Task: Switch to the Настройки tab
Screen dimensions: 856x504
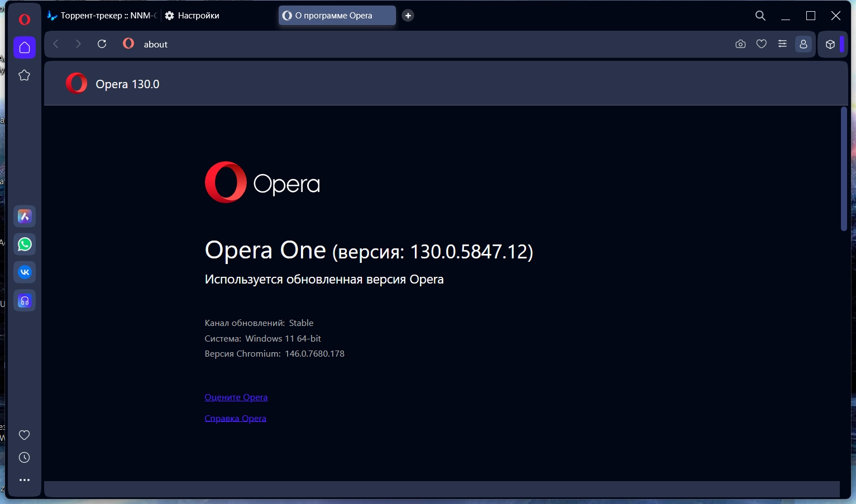Action: 218,16
